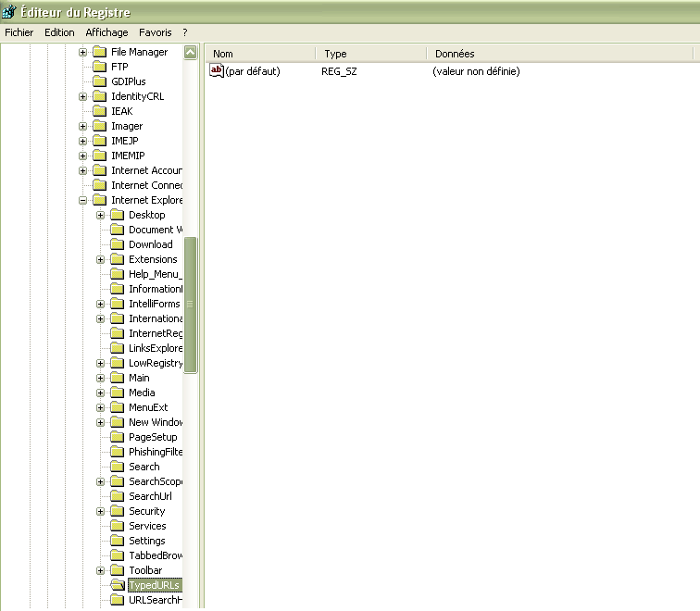Image resolution: width=700 pixels, height=611 pixels.
Task: Expand the File Manager key
Action: click(82, 52)
